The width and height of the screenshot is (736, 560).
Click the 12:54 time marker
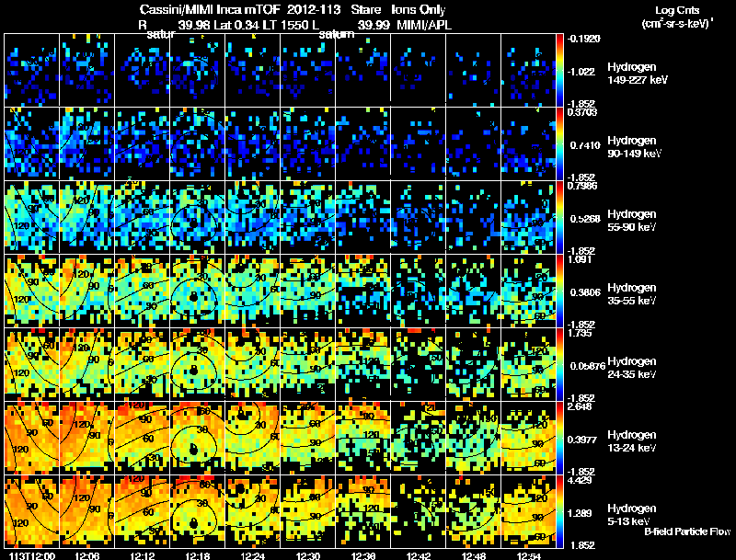coord(528,555)
